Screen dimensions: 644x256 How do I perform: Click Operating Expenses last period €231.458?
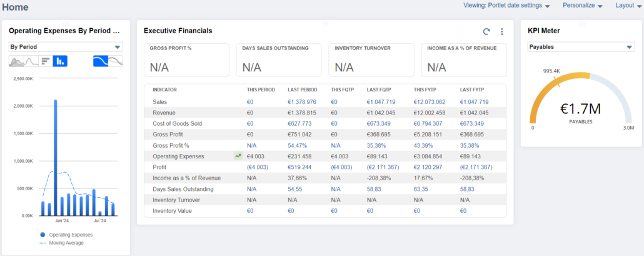tap(300, 156)
